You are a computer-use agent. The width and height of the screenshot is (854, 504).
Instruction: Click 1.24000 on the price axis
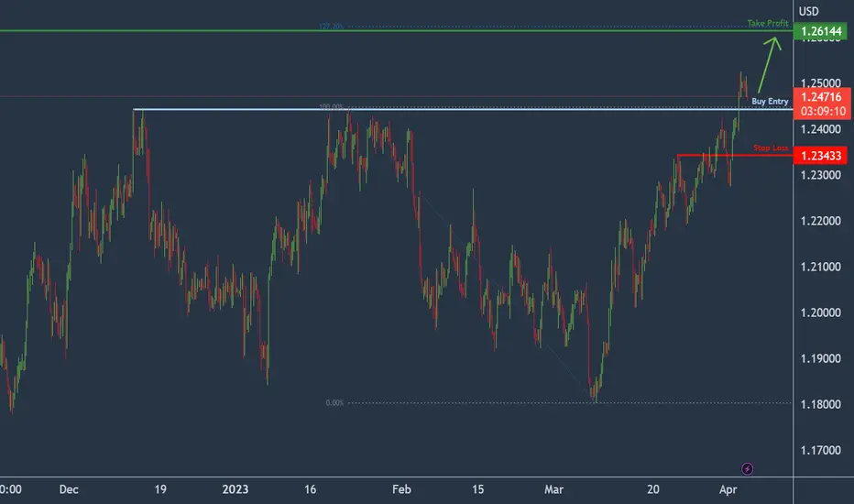(820, 129)
